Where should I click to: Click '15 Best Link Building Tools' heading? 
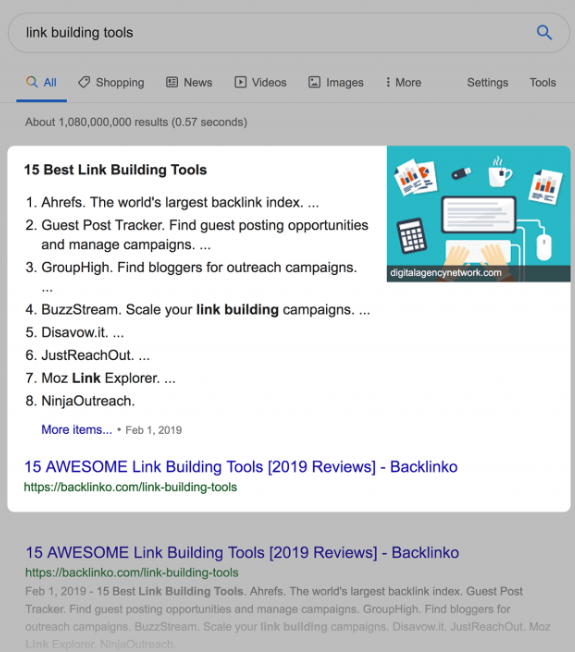115,170
